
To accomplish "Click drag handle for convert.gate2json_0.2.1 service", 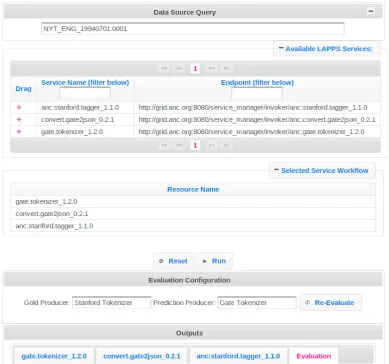I will click(19, 119).
